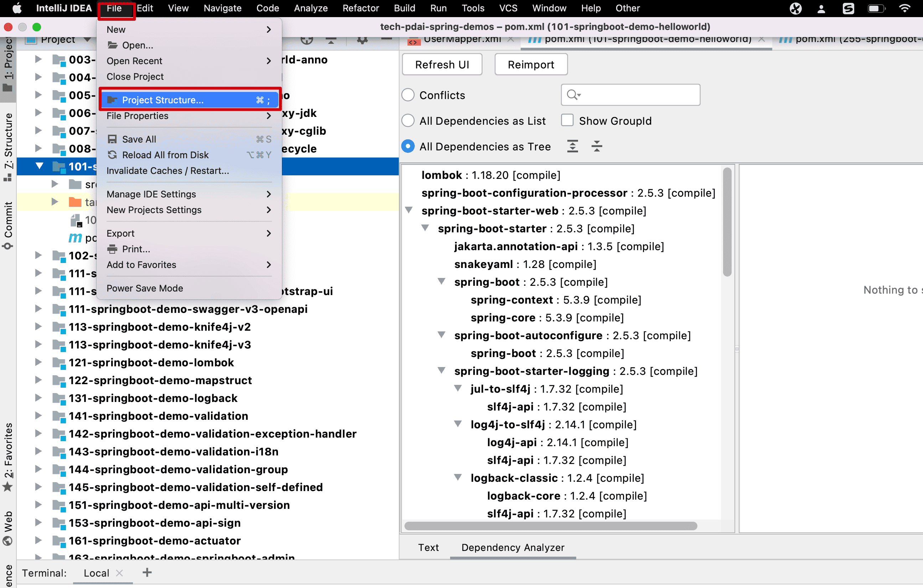
Task: Open the Print printer icon entry
Action: (x=112, y=249)
